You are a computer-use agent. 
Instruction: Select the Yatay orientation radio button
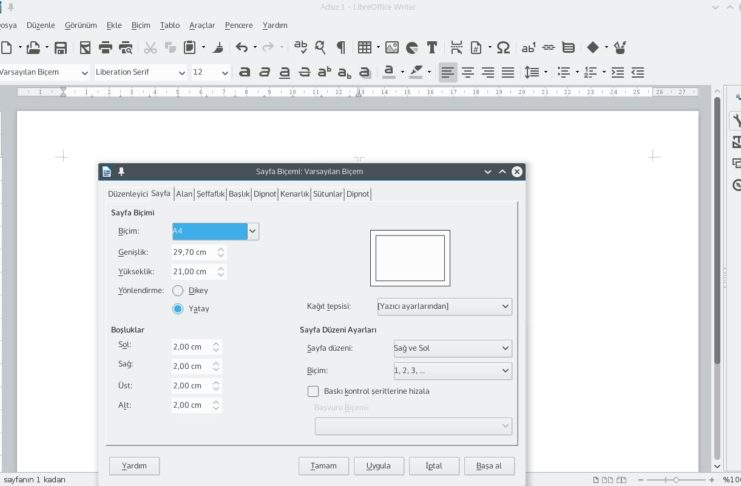coord(178,308)
